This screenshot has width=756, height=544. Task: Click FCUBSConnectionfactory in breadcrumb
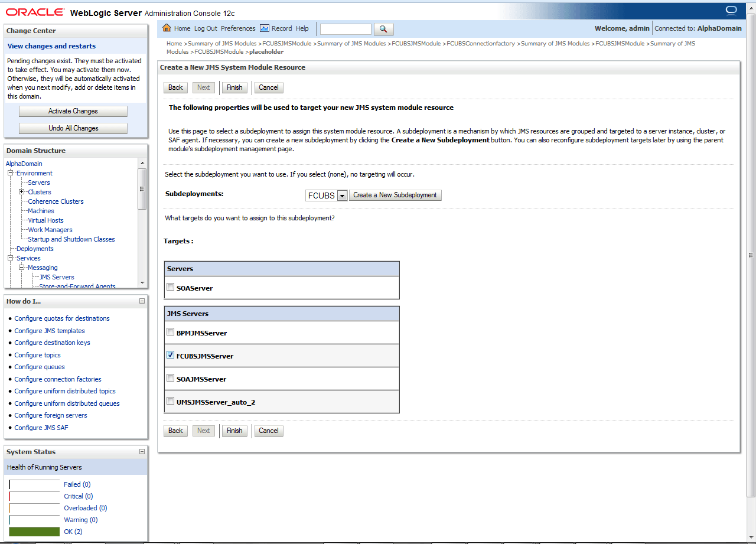pos(481,44)
